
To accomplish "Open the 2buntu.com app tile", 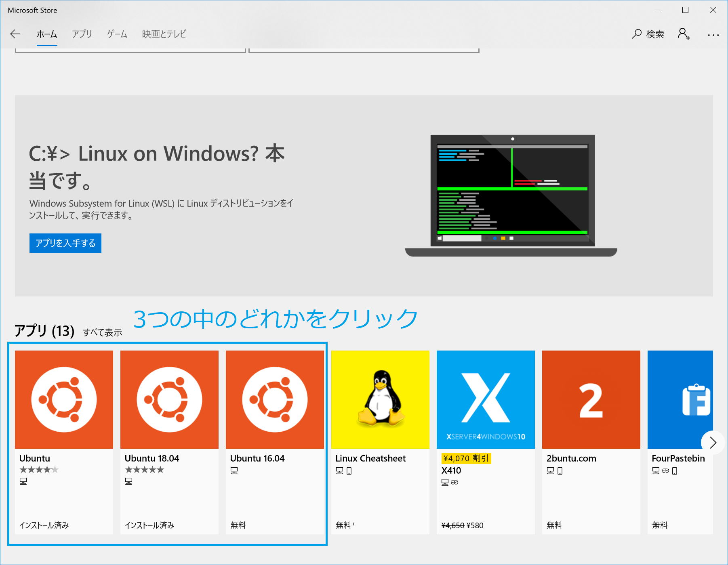I will (591, 399).
